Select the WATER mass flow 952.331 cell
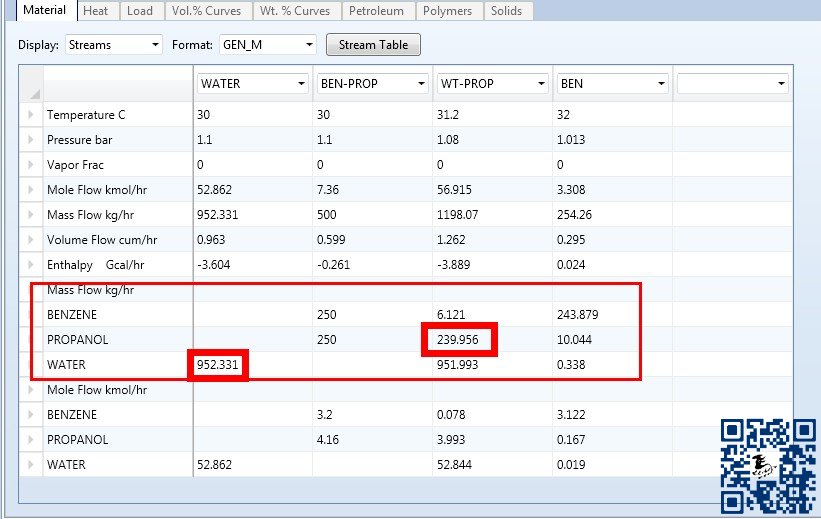Screen dimensions: 821x519 click(x=218, y=365)
